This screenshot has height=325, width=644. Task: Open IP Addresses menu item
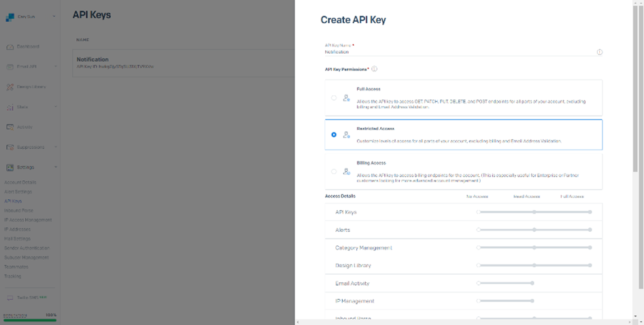pos(17,230)
